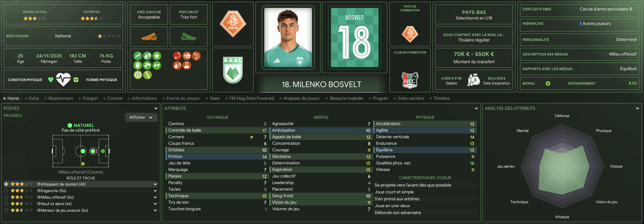Open the Stats carrière tab
644x224 pixels.
tap(411, 98)
